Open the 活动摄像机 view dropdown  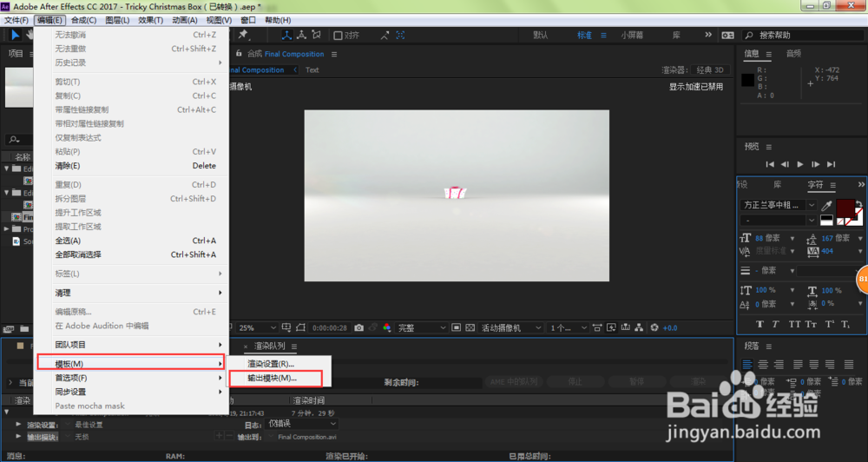coord(511,328)
